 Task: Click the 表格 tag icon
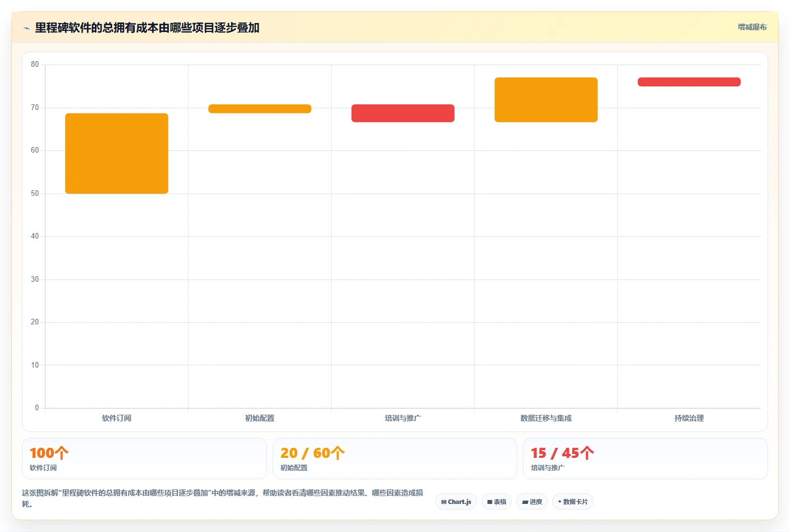pyautogui.click(x=490, y=502)
